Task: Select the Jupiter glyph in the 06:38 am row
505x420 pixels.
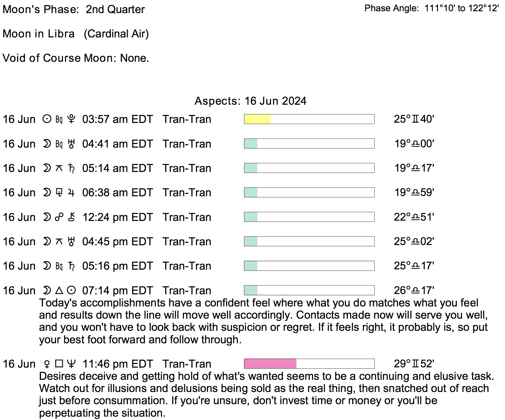Action: tap(71, 193)
